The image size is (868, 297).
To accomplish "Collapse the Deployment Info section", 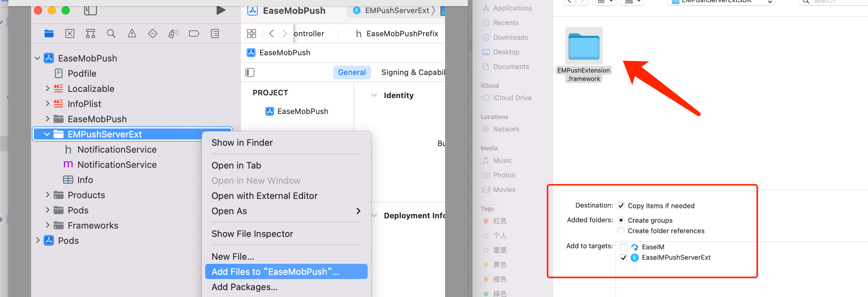I will click(374, 215).
